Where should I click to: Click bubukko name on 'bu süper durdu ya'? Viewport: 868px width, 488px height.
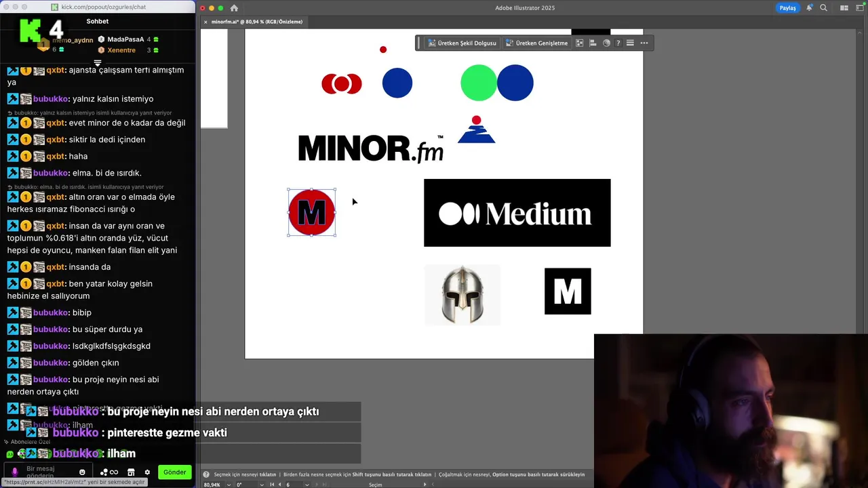coord(50,329)
